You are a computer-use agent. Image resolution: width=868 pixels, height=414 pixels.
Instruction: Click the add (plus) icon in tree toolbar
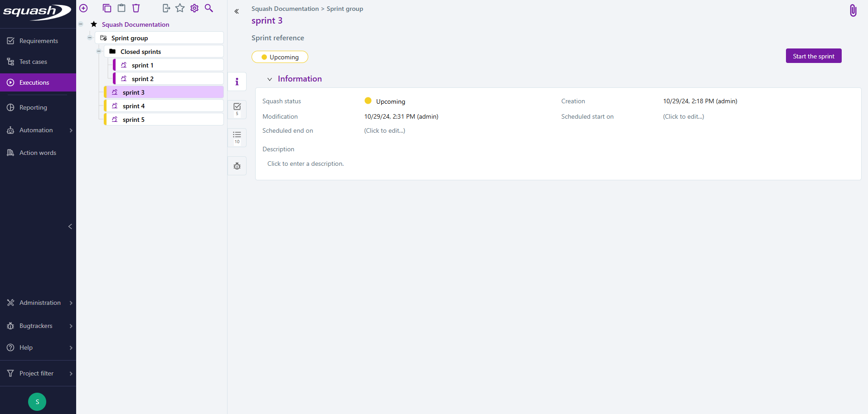[83, 8]
